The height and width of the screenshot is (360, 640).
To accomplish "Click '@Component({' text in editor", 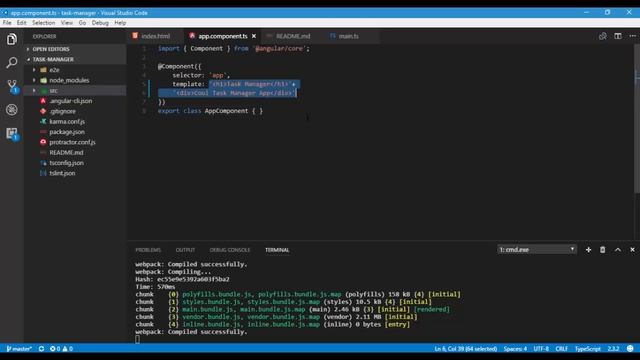I will (x=180, y=67).
